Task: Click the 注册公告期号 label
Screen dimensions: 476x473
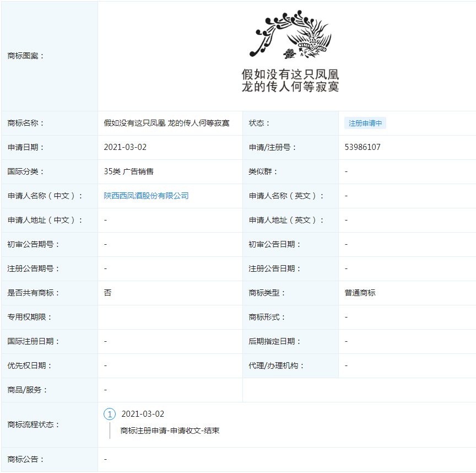Action: click(x=33, y=268)
